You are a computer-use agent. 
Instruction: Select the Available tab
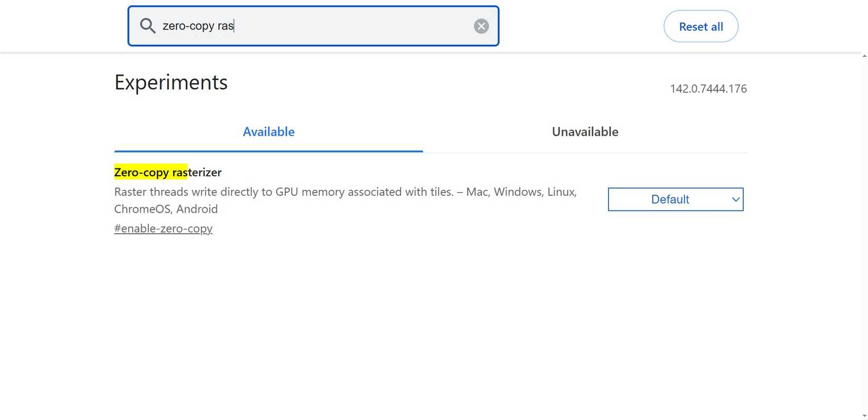(x=268, y=132)
